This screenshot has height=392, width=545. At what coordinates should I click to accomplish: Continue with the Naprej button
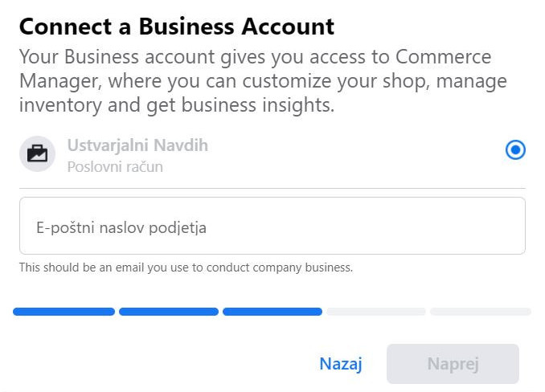(453, 364)
